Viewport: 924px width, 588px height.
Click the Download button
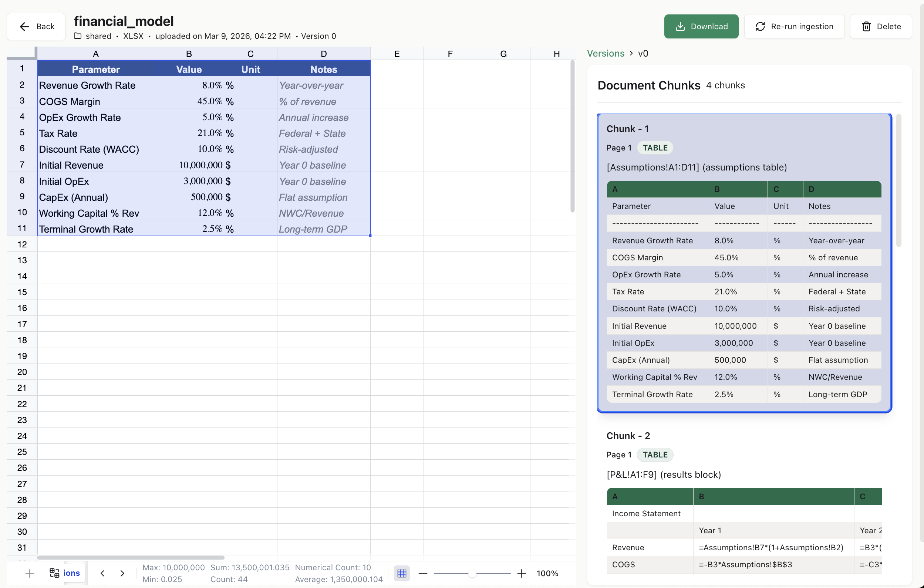click(x=701, y=26)
